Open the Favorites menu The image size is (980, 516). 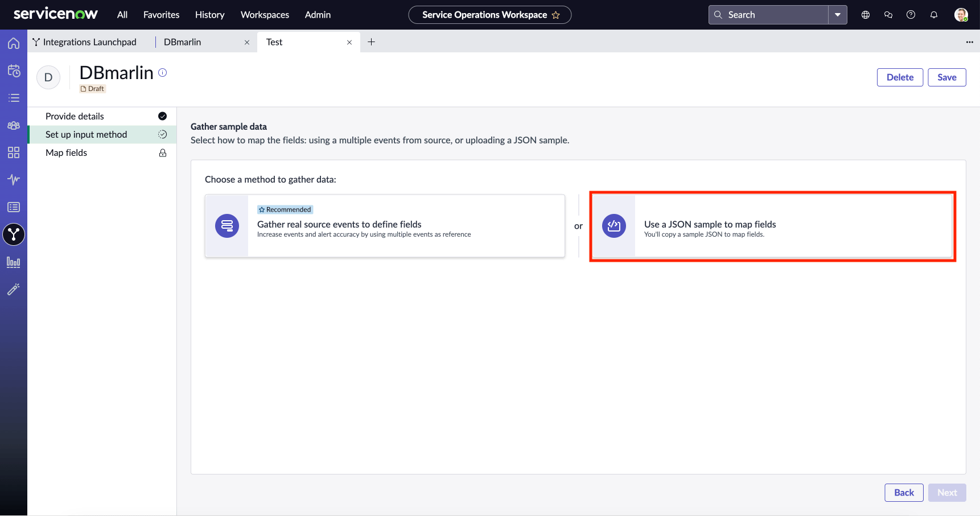162,15
